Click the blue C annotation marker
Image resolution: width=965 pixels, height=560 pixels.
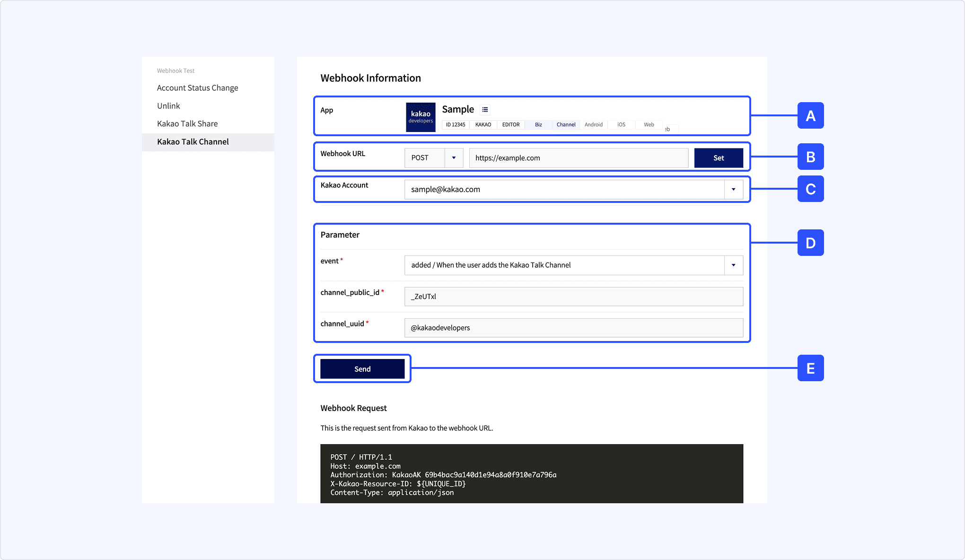pos(810,189)
